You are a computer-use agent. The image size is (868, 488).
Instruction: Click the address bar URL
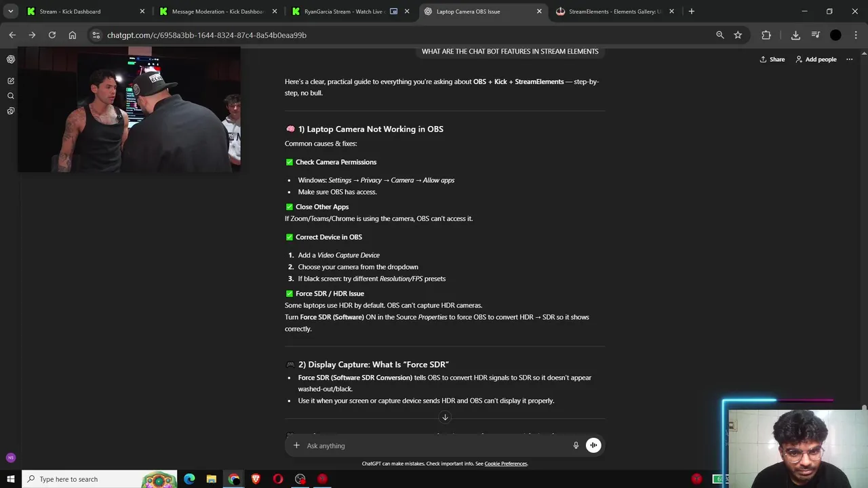207,35
